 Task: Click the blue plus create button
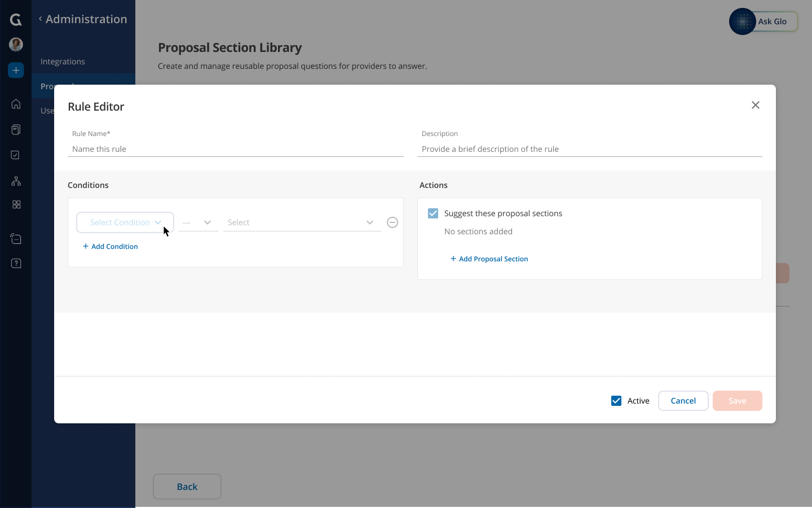click(x=16, y=71)
